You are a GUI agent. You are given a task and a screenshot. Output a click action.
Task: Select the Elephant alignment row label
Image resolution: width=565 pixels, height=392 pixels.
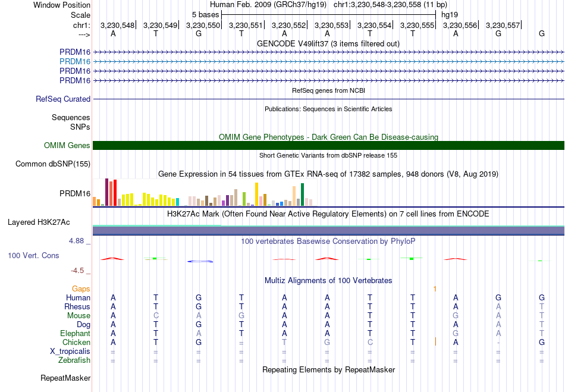coord(76,333)
